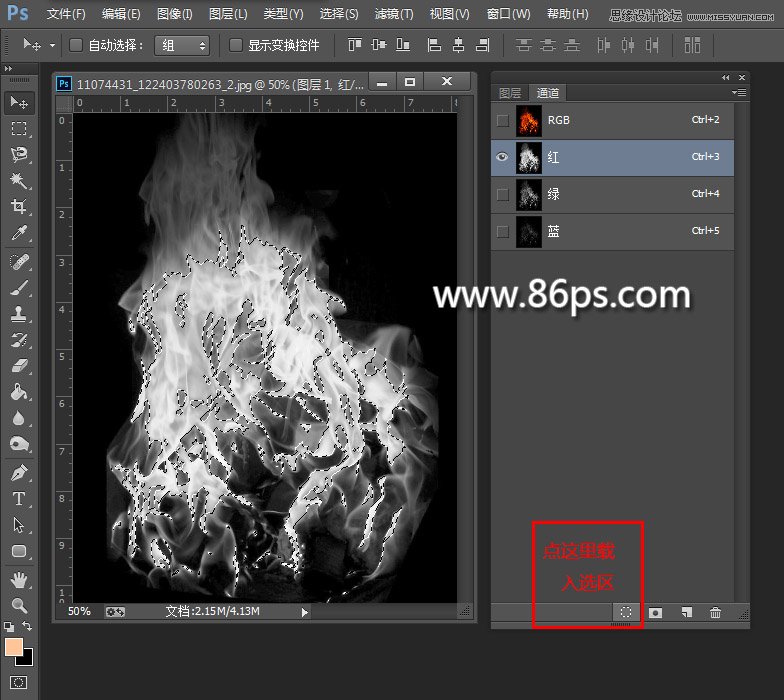Create new channel icon

click(686, 612)
